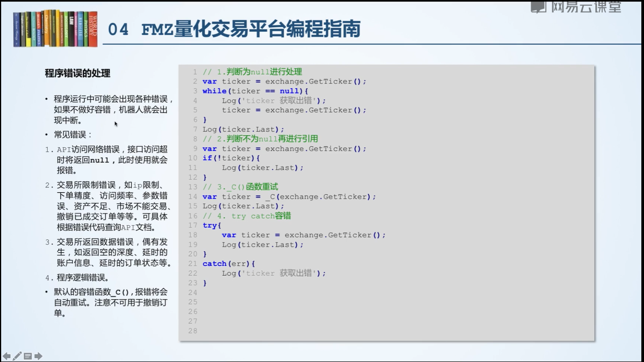Click line 'var ticker = _C(exchange.GetTicker);'

click(x=289, y=196)
